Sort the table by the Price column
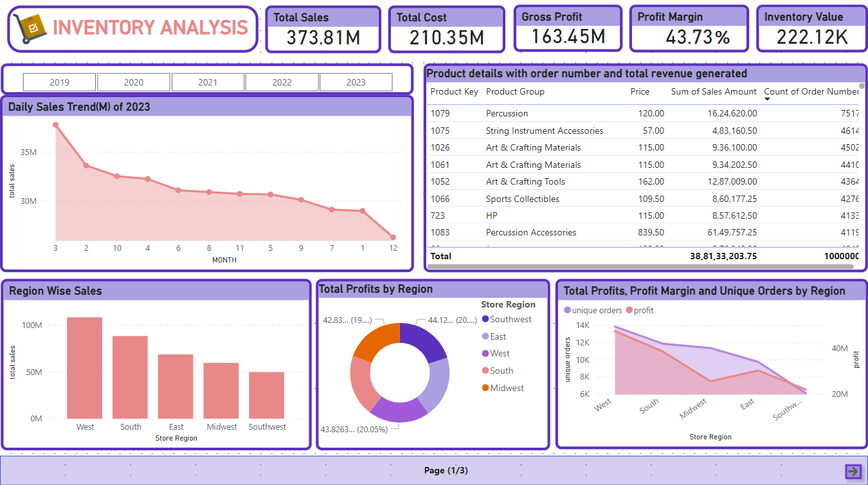 point(640,91)
